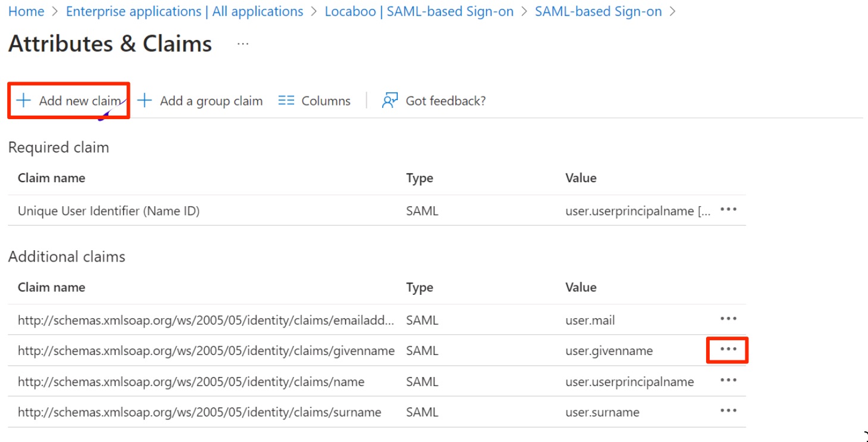Click Required claim's user.userprincipalname value
The width and height of the screenshot is (868, 442).
[x=638, y=211]
